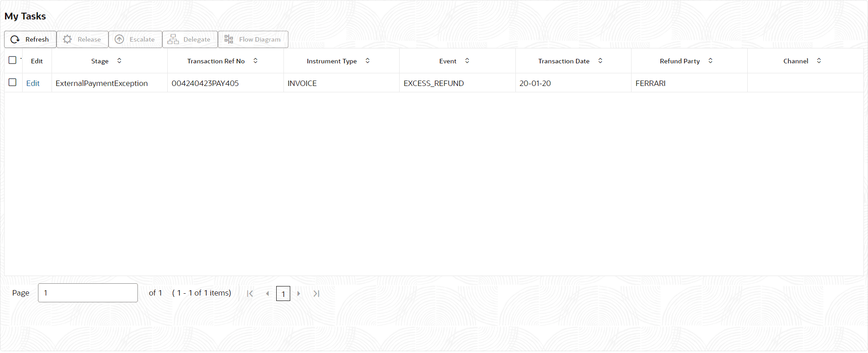868x353 pixels.
Task: Click the FERRARI refund party cell
Action: (689, 83)
